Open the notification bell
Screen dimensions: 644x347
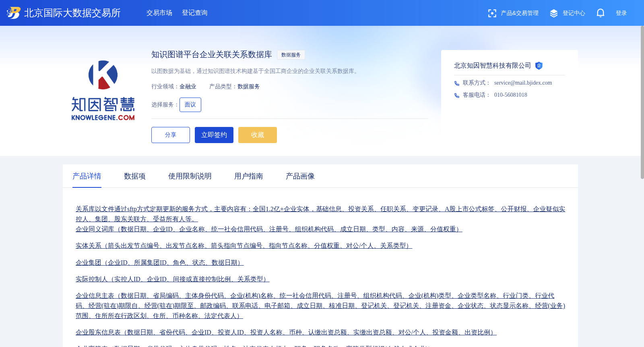coord(601,13)
